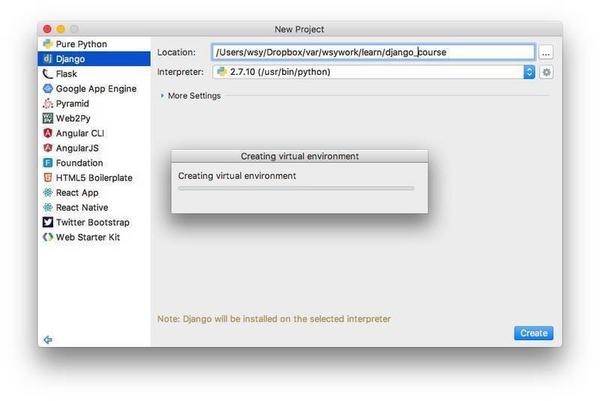Choose Angular CLI project type
600x401 pixels.
94,133
